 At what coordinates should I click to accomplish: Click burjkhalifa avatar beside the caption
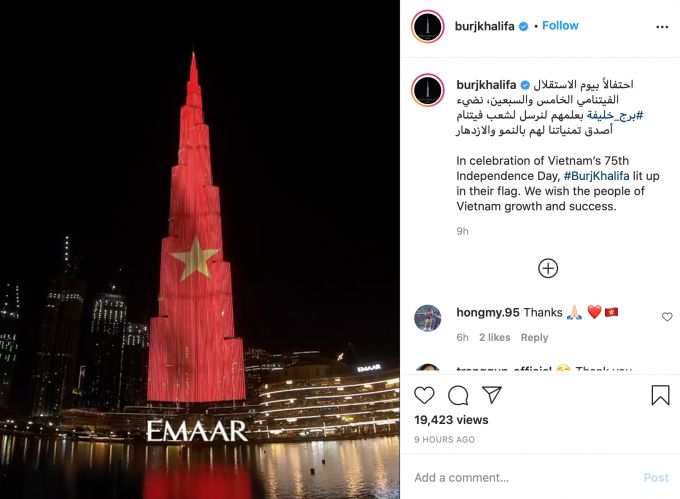[x=428, y=91]
